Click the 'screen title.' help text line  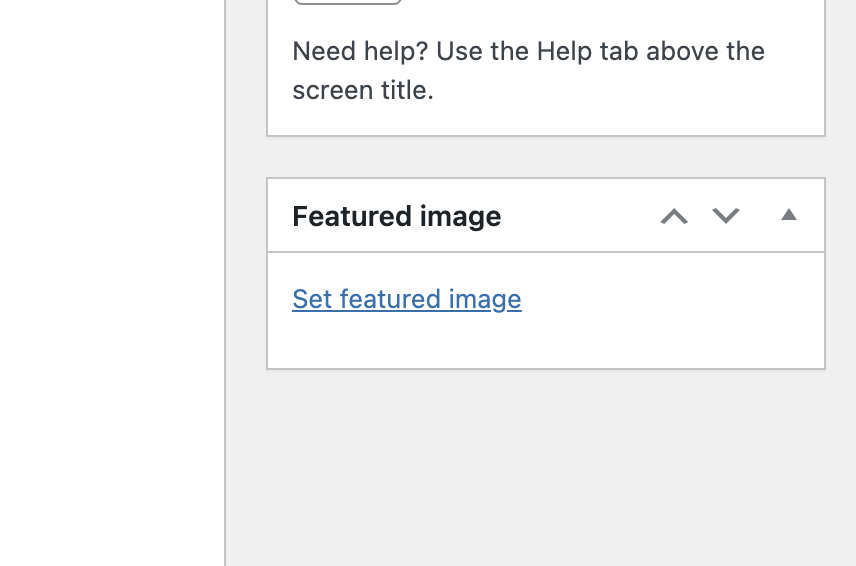363,90
